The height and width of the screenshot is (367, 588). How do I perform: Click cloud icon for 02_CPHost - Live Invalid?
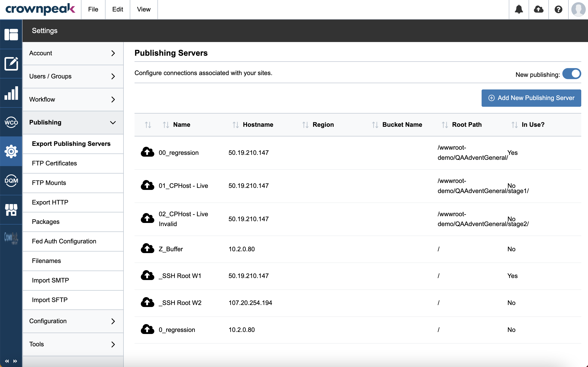pyautogui.click(x=147, y=218)
